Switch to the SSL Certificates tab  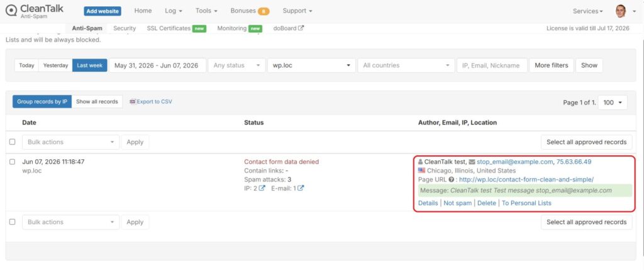[x=169, y=28]
